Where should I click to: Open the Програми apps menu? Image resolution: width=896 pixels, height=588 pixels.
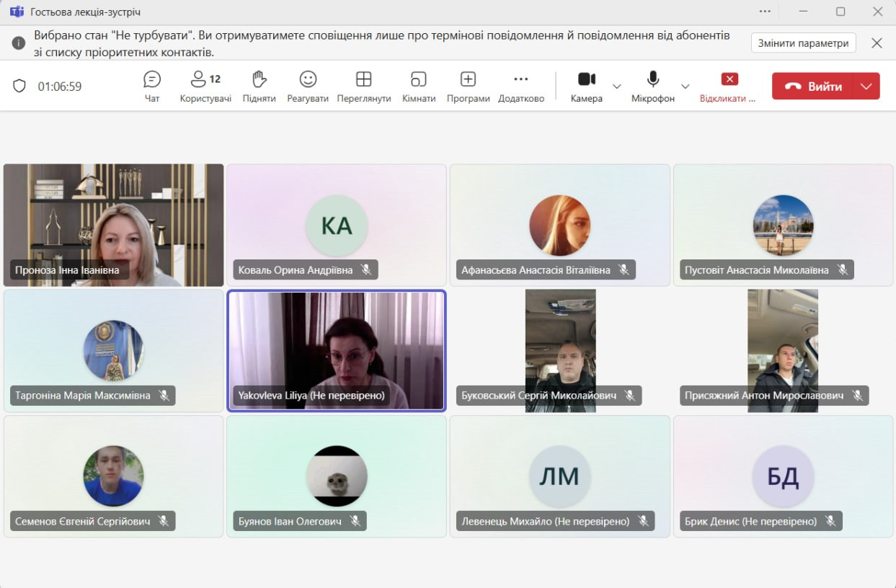click(x=468, y=86)
